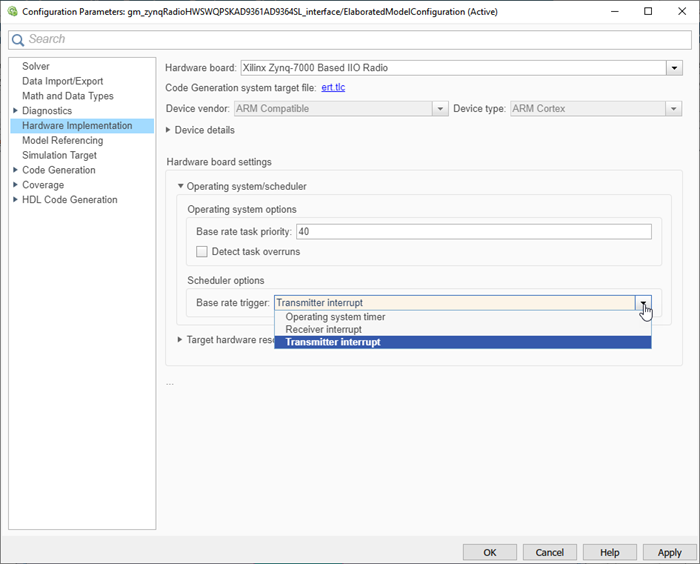
Task: Select Solver in the category tree
Action: tap(36, 66)
